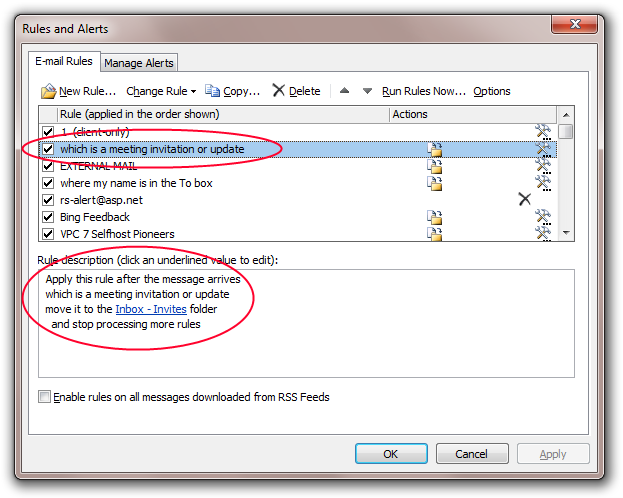Click the move-to-folder icon for the meeting invitation rule

click(x=435, y=149)
